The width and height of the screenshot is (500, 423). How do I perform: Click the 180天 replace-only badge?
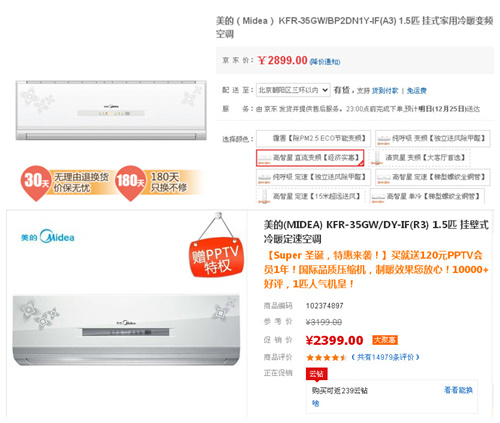tap(157, 183)
